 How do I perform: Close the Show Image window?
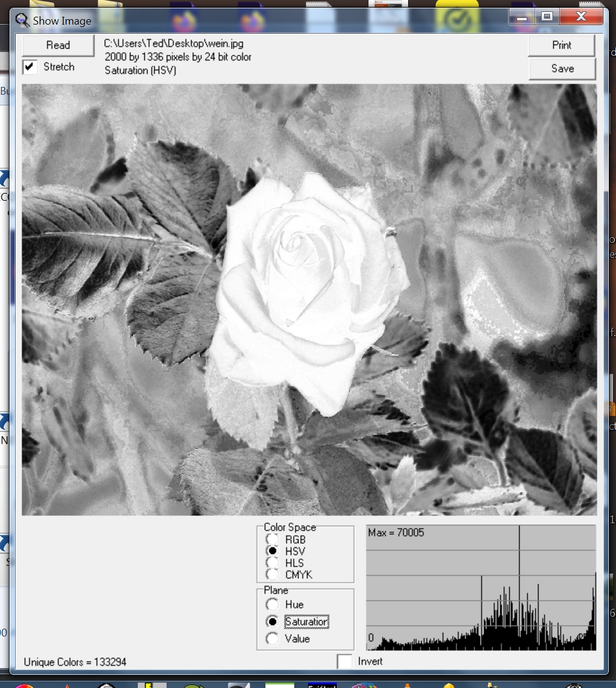[x=581, y=17]
